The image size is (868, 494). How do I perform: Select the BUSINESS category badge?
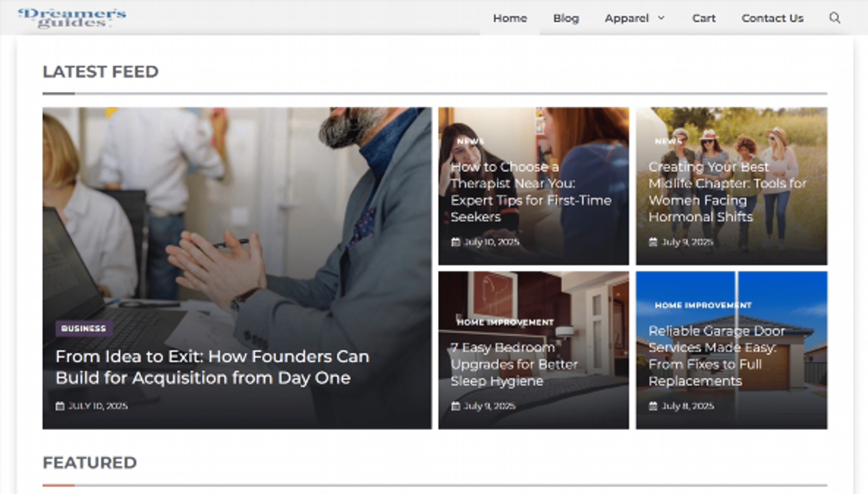(x=84, y=328)
